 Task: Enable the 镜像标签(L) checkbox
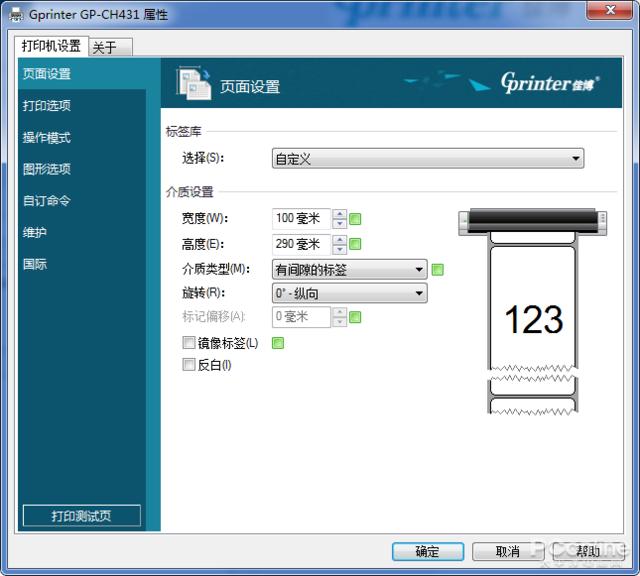pyautogui.click(x=189, y=342)
